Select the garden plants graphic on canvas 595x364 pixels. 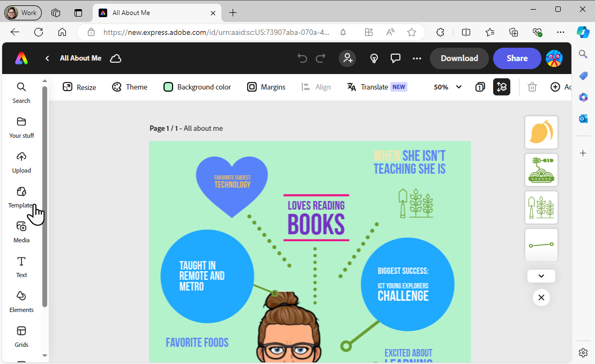[415, 204]
